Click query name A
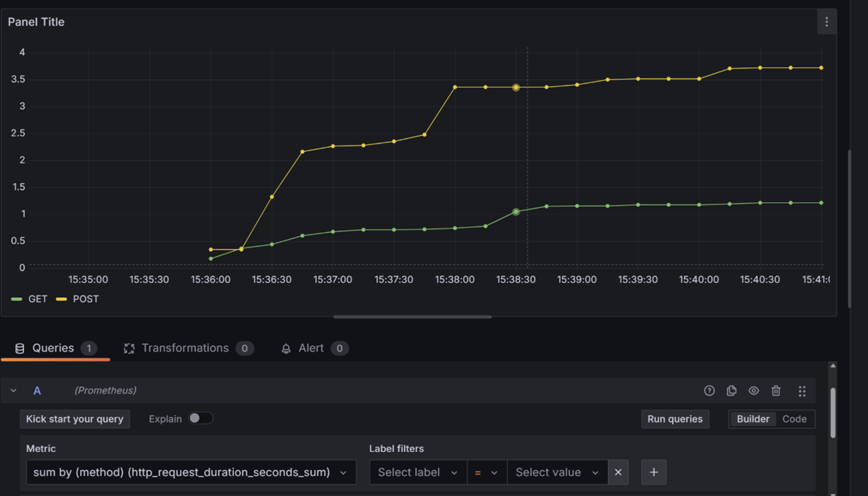The width and height of the screenshot is (868, 496). click(37, 391)
